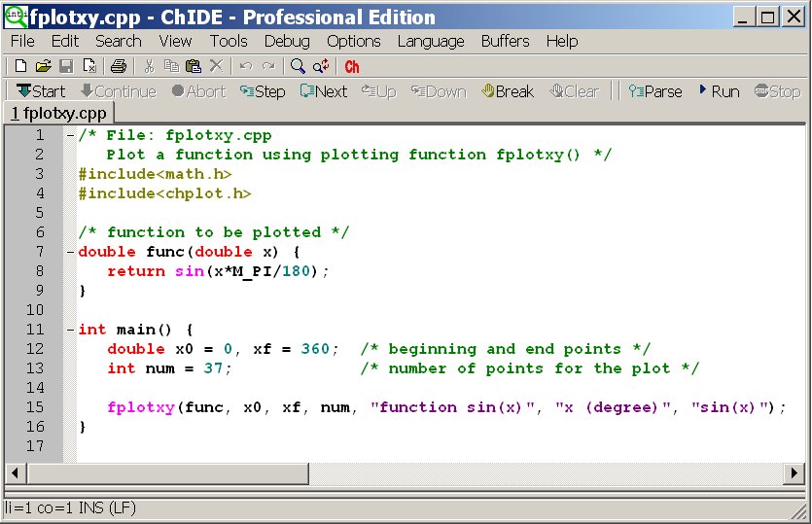Image resolution: width=812 pixels, height=524 pixels.
Task: Step into with the Step button
Action: [x=262, y=91]
